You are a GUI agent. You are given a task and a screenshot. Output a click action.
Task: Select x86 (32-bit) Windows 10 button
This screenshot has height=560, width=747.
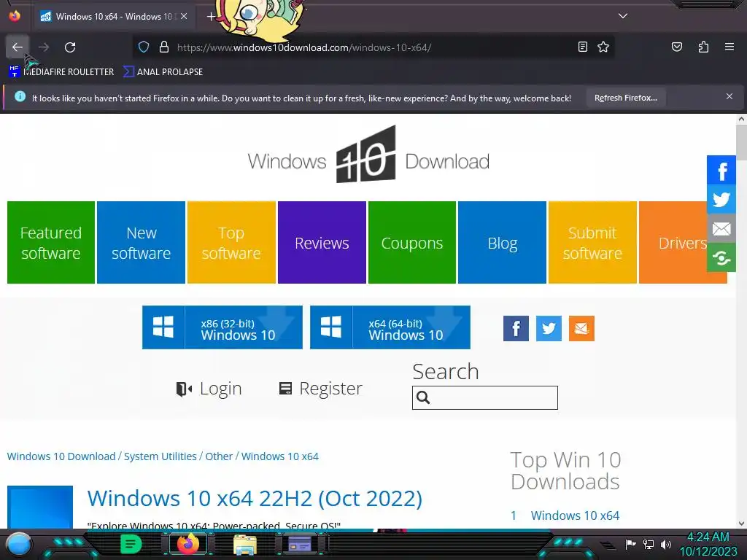(x=222, y=327)
